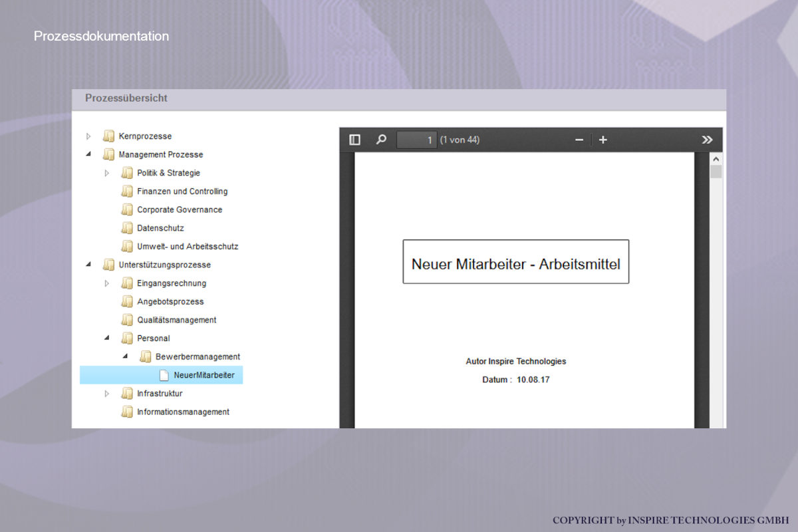Image resolution: width=798 pixels, height=532 pixels.
Task: Click the Angebotsprozess folder icon
Action: 127,301
